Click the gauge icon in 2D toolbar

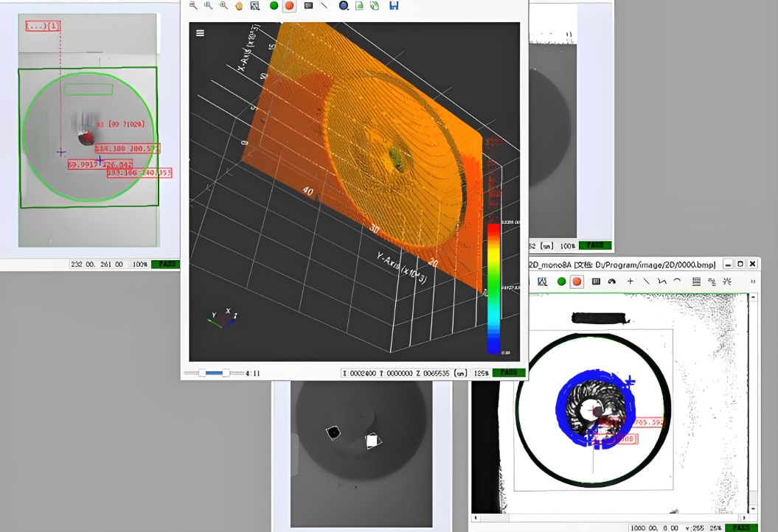tap(611, 281)
